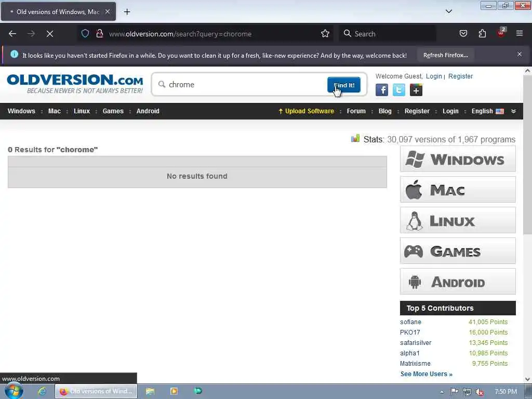Click Login in black navigation bar

point(450,111)
